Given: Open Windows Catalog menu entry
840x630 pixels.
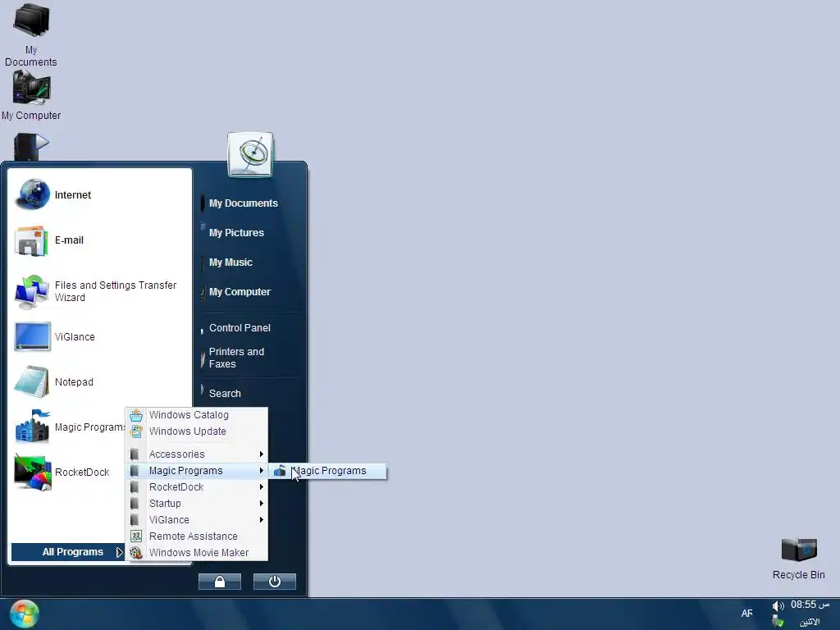Looking at the screenshot, I should pyautogui.click(x=197, y=415).
